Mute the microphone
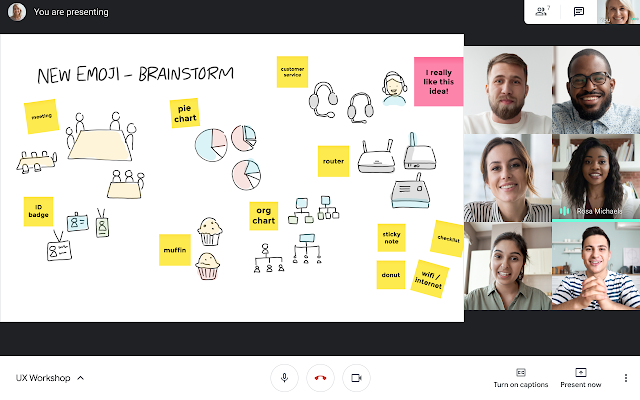 [284, 377]
